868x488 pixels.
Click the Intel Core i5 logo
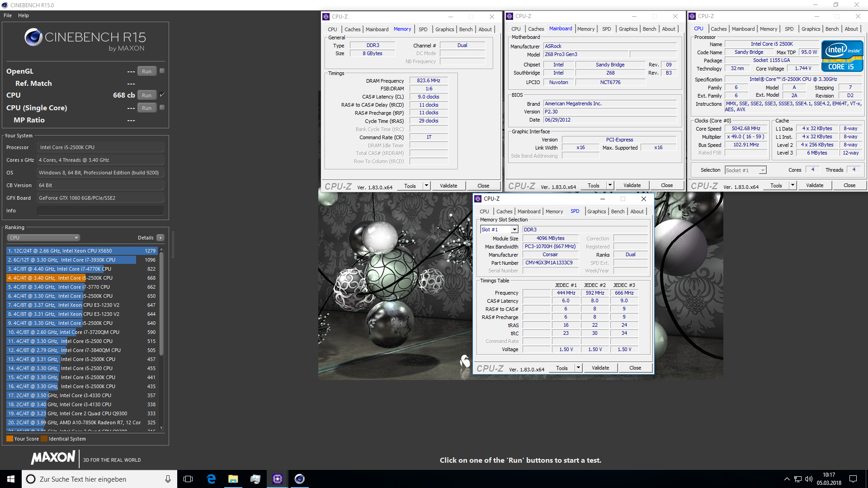click(x=842, y=56)
